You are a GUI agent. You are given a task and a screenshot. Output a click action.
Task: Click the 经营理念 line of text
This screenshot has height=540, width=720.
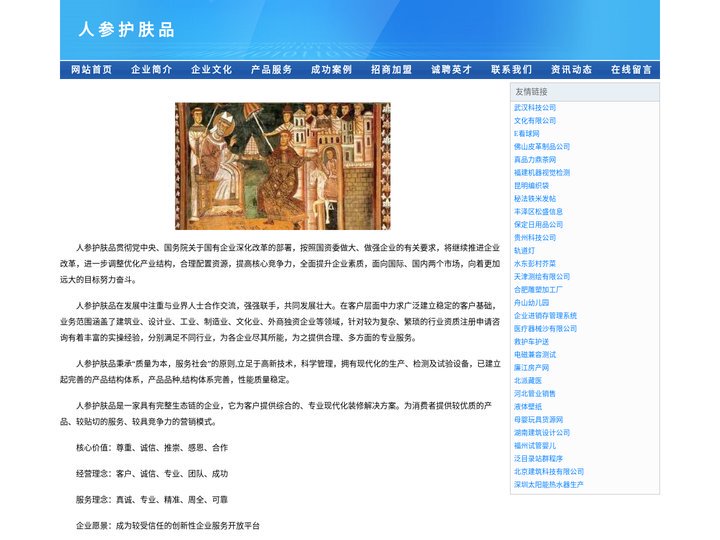point(152,473)
